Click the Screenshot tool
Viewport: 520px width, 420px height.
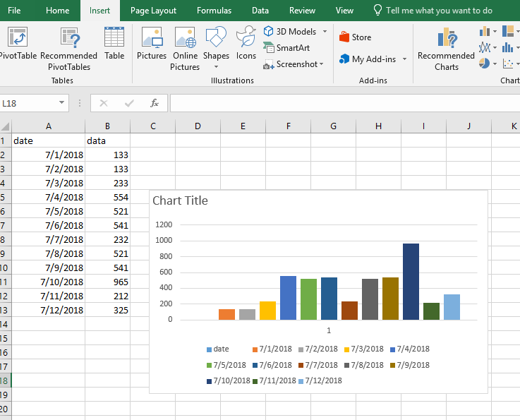pyautogui.click(x=291, y=64)
